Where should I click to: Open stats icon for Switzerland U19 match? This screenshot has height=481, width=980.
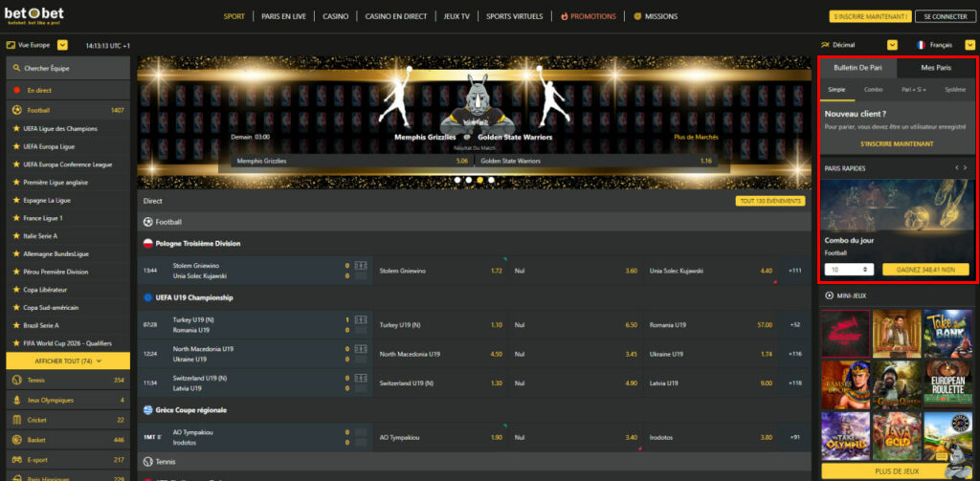pyautogui.click(x=360, y=378)
